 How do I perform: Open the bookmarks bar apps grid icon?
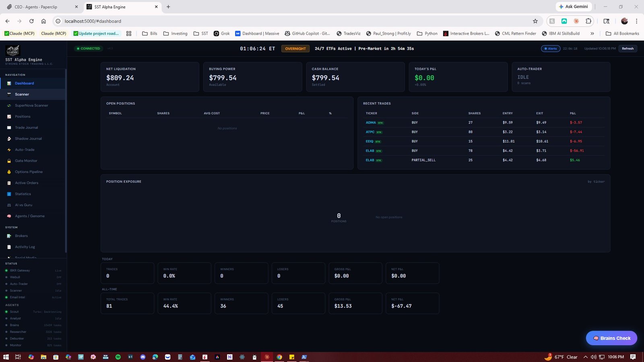(129, 33)
